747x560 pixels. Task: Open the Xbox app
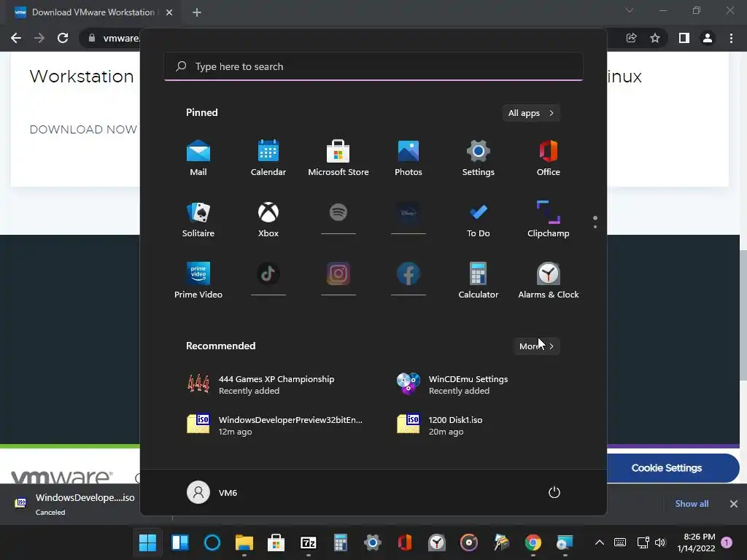[x=268, y=219]
